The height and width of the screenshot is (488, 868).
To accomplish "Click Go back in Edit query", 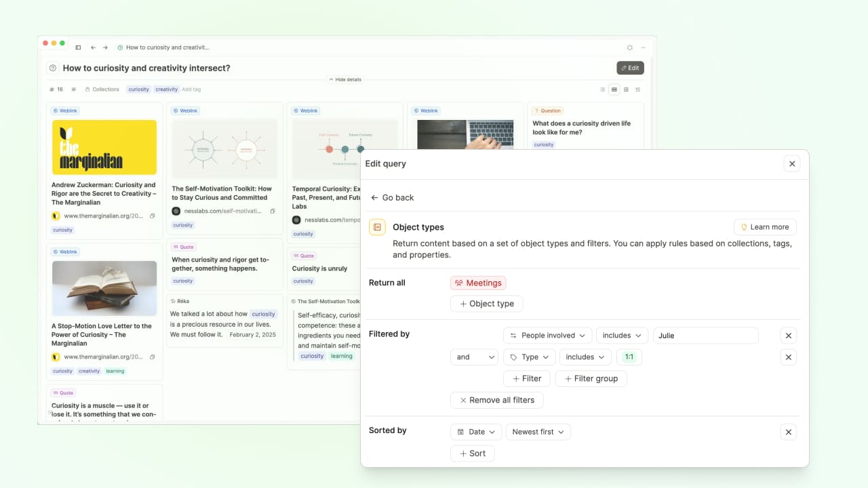I will tap(392, 198).
